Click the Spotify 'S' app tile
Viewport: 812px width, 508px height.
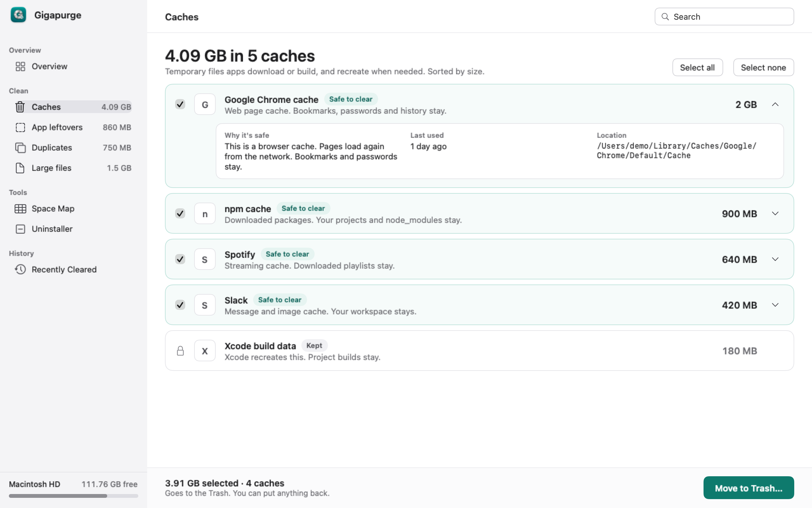pyautogui.click(x=205, y=259)
